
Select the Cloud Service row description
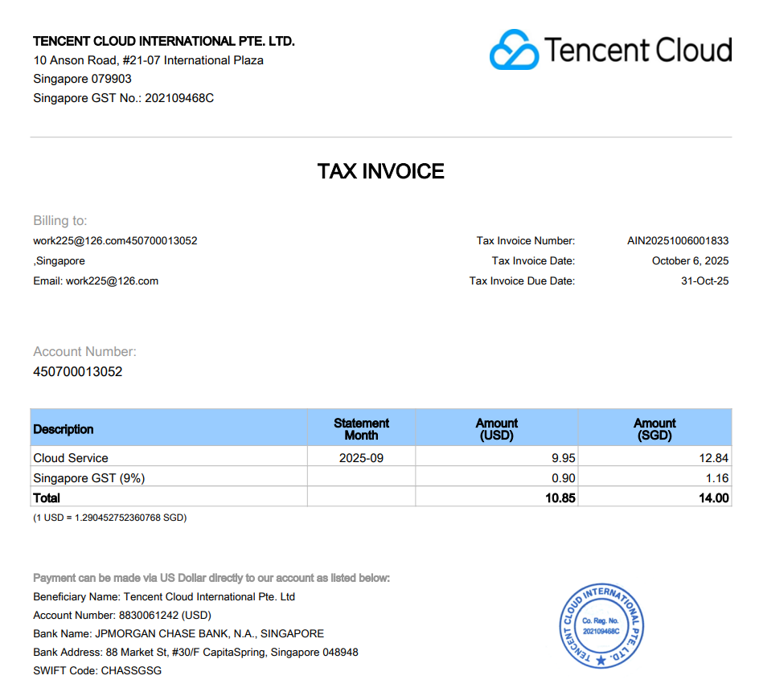point(71,458)
